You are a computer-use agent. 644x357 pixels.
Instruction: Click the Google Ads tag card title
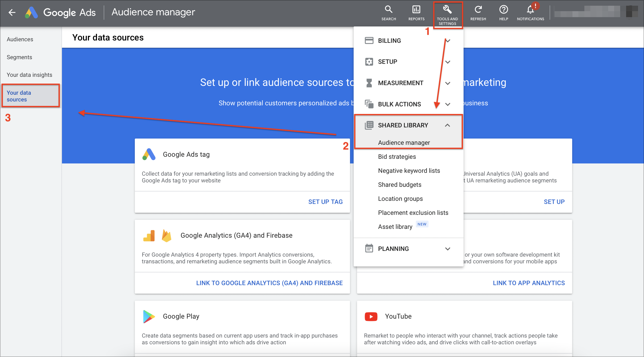coord(186,154)
